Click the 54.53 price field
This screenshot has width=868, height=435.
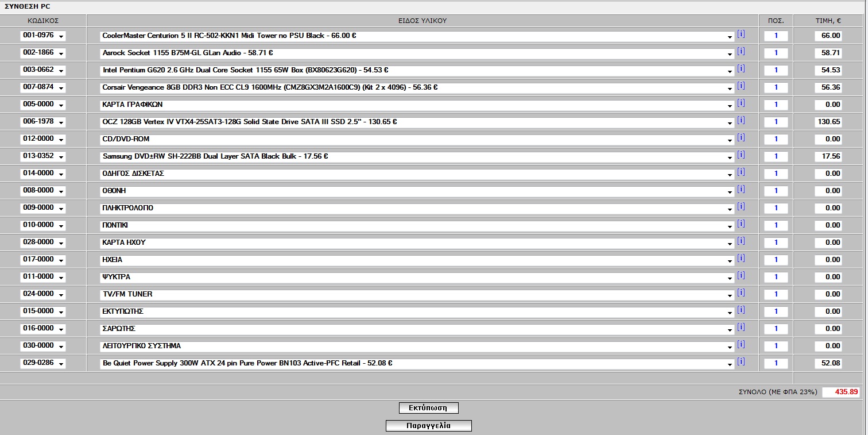click(x=828, y=70)
